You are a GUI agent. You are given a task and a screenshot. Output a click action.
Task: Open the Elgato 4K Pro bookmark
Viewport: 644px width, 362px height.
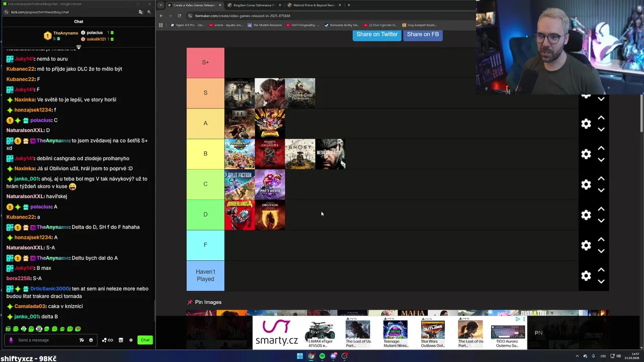187,25
